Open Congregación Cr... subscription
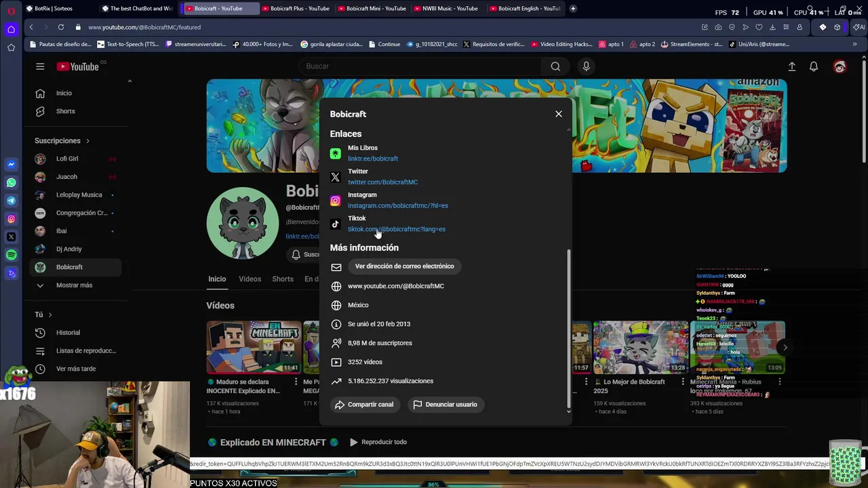This screenshot has height=488, width=868. 75,213
